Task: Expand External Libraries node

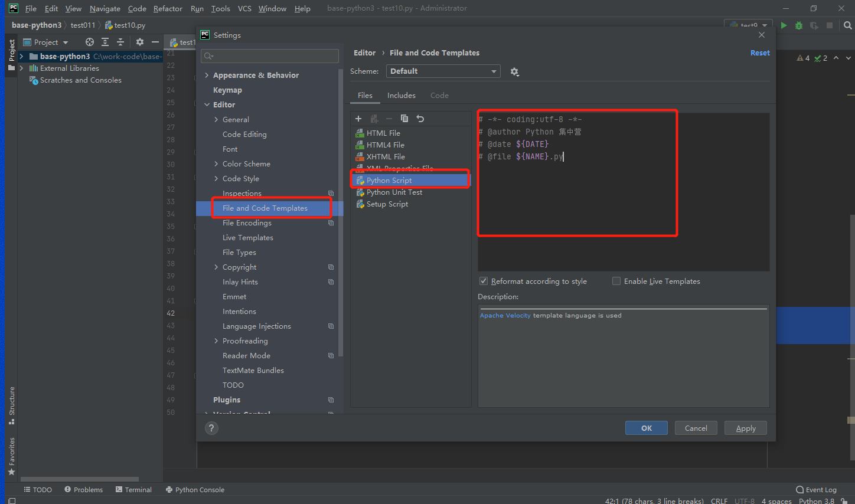Action: [x=22, y=68]
